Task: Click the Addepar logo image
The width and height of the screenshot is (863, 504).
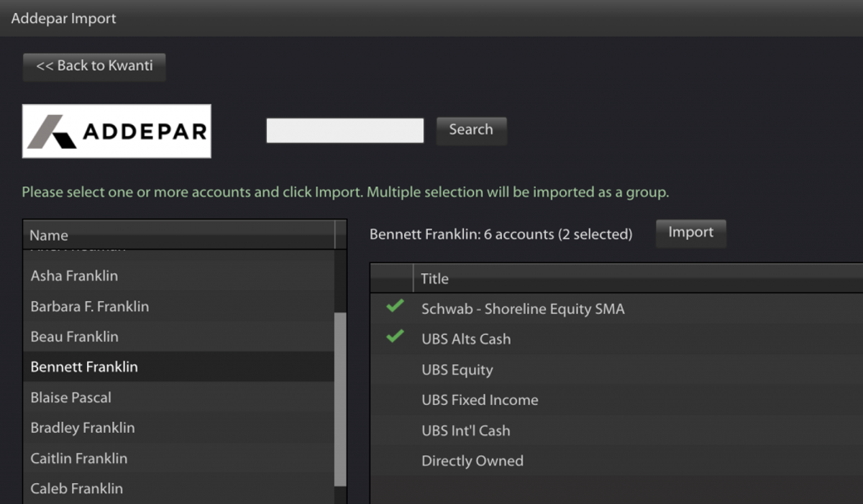Action: 117,131
